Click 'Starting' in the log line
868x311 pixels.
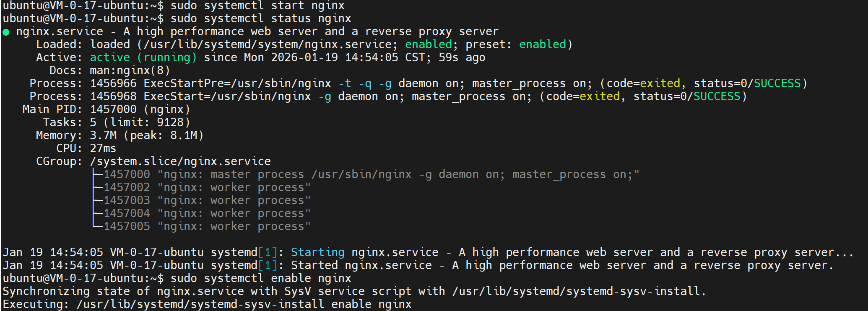pos(318,252)
